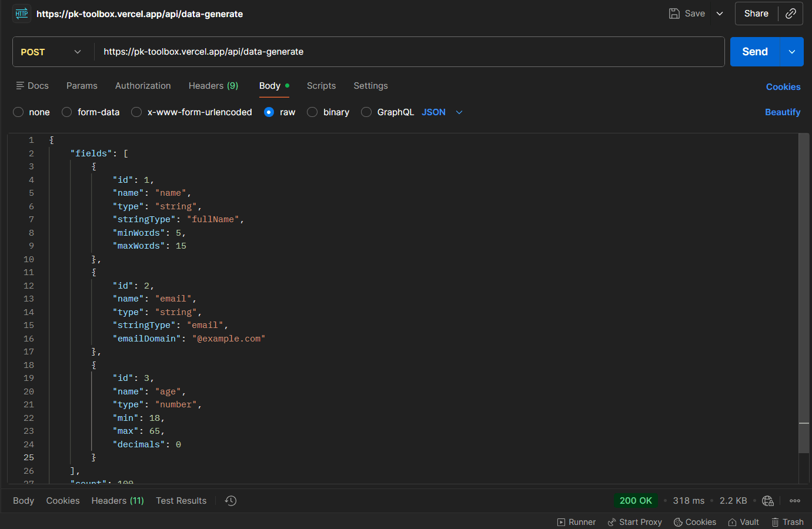Open the request Headers (9) tab
The width and height of the screenshot is (812, 529).
tap(213, 86)
